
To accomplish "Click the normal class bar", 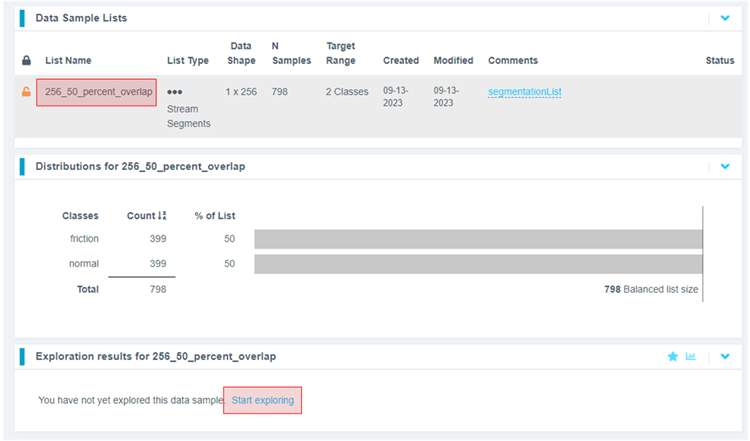I will click(478, 264).
